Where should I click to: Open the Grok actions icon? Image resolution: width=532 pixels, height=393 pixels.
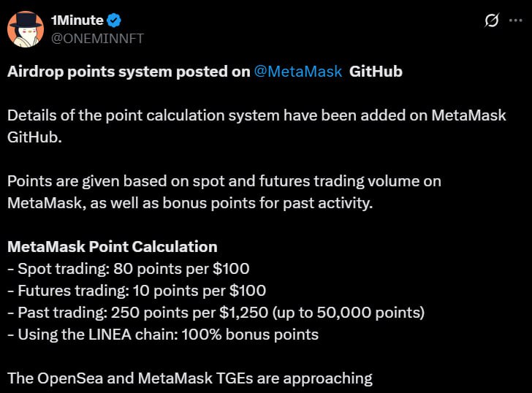[x=492, y=22]
